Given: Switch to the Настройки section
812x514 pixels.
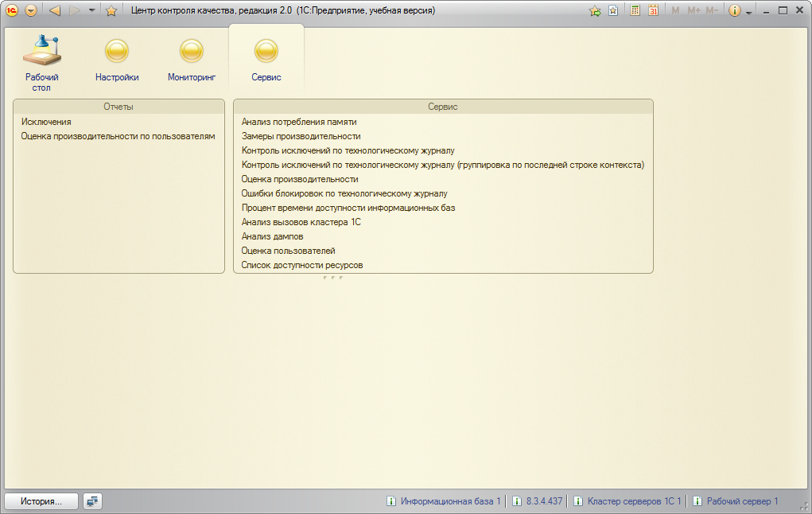Looking at the screenshot, I should coord(117,61).
